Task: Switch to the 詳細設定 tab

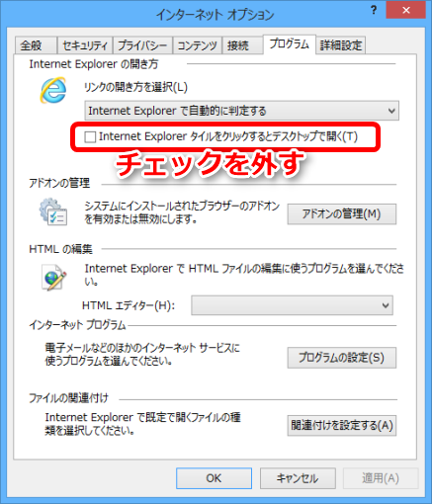Action: (341, 45)
